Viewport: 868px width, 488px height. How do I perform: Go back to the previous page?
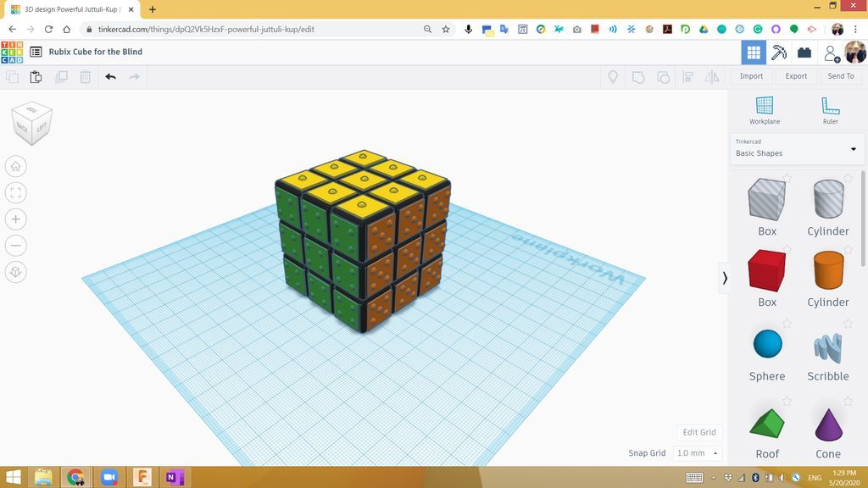click(x=12, y=30)
